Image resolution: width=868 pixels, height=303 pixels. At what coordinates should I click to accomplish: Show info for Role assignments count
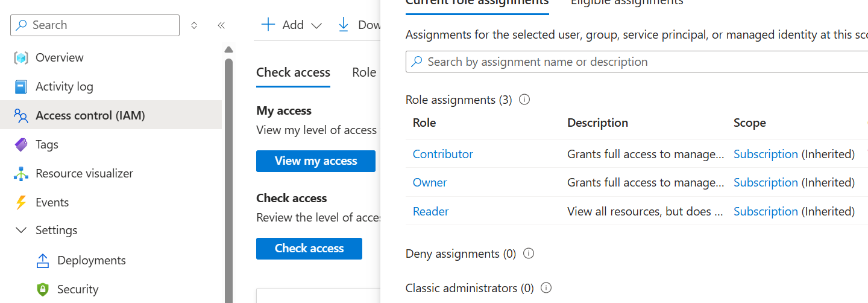(x=524, y=100)
